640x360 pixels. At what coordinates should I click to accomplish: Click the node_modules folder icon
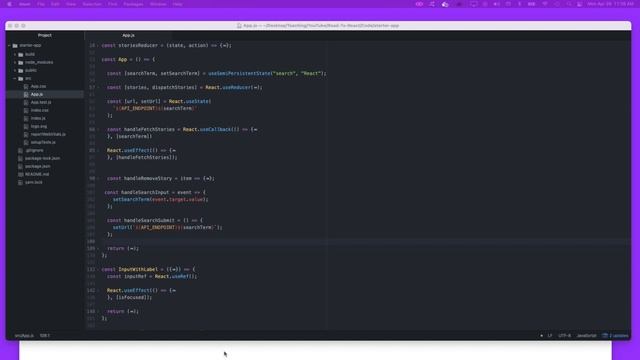click(21, 62)
